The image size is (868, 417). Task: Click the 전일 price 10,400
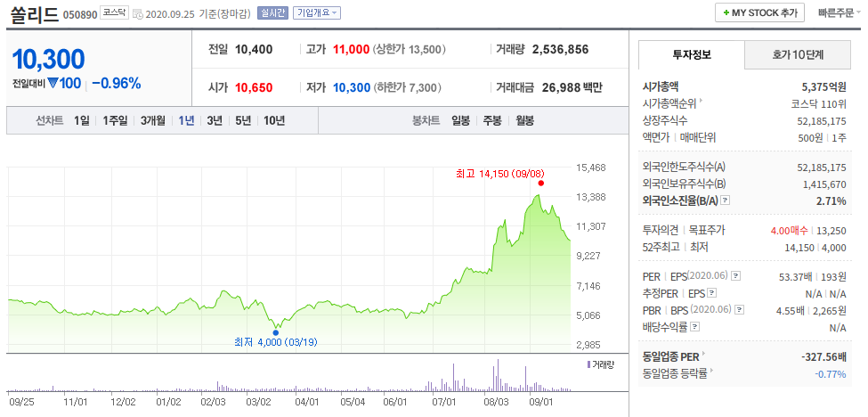pos(254,49)
